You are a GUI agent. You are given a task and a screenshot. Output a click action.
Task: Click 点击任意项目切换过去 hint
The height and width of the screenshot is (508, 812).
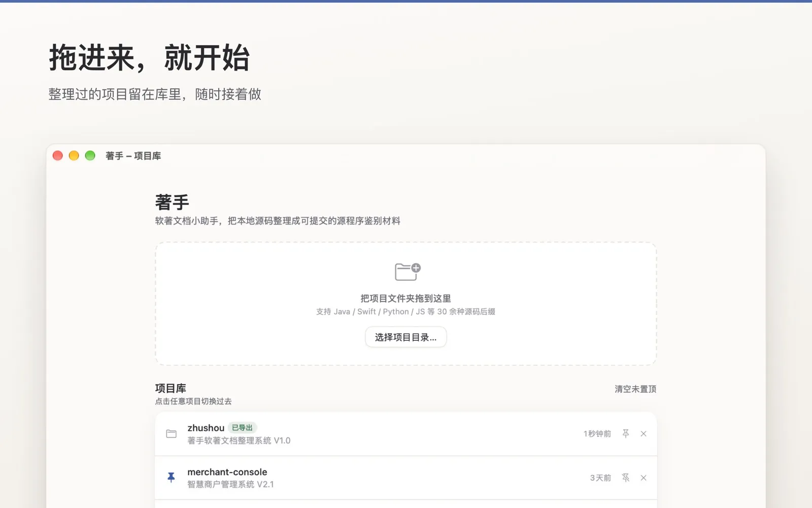pos(193,401)
